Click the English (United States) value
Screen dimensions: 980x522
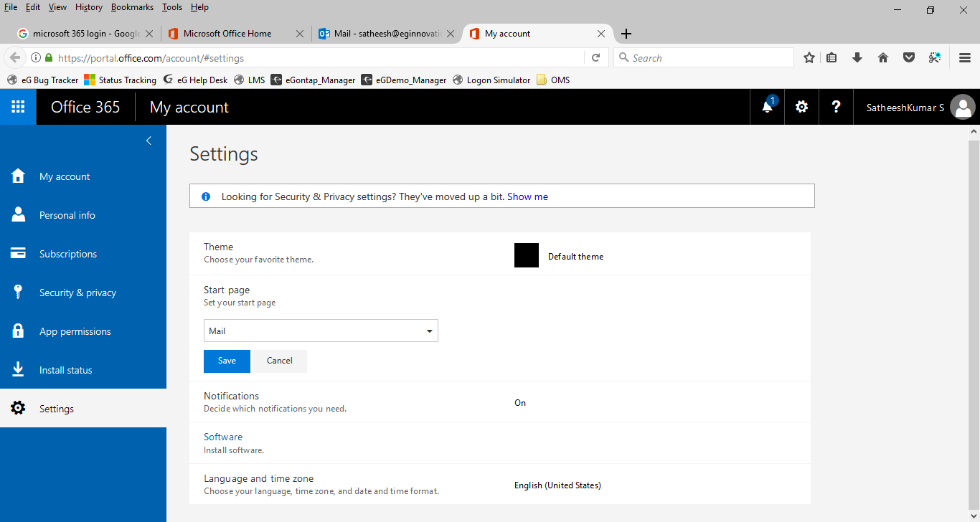point(557,485)
